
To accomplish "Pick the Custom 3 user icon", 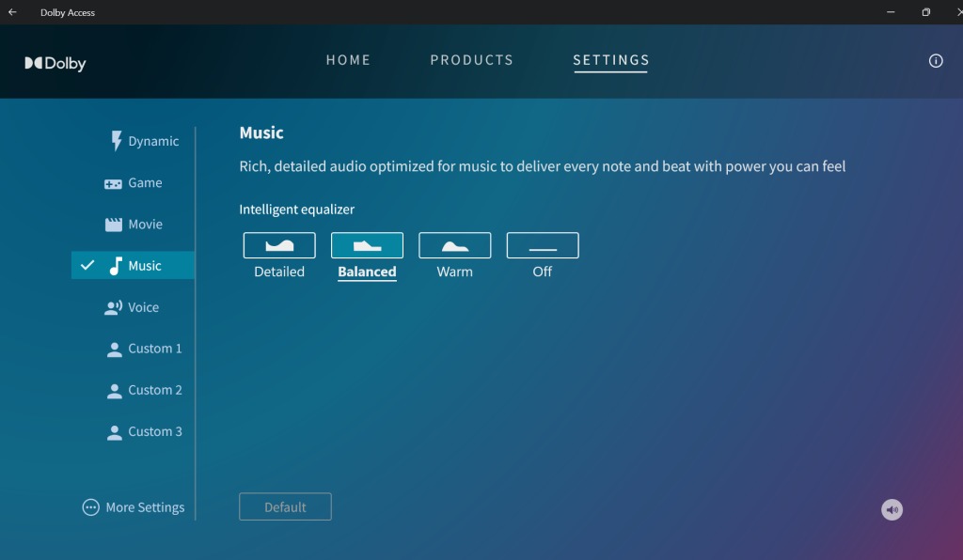I will [114, 432].
